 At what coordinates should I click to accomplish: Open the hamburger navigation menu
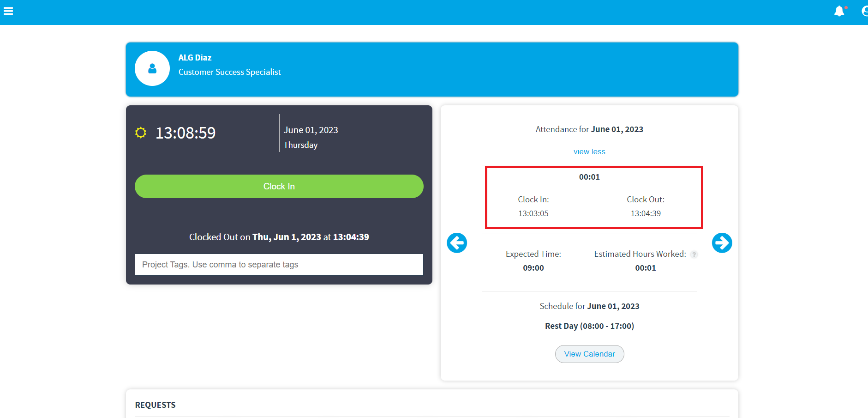click(8, 11)
